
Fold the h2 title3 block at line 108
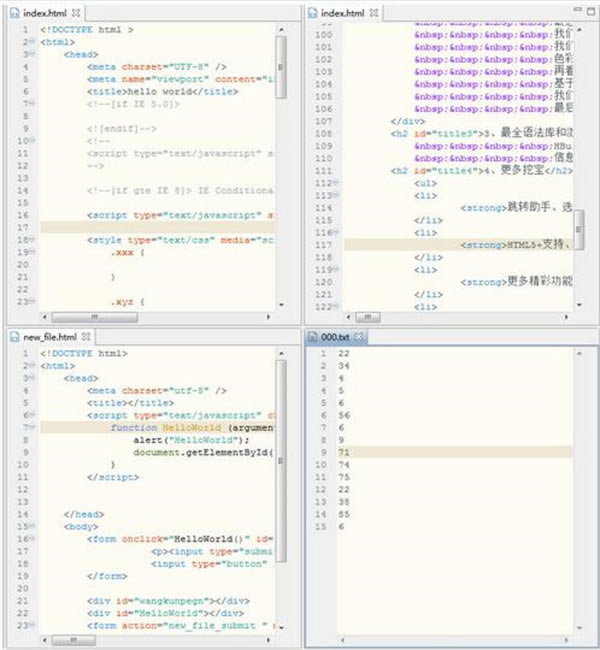pyautogui.click(x=336, y=133)
